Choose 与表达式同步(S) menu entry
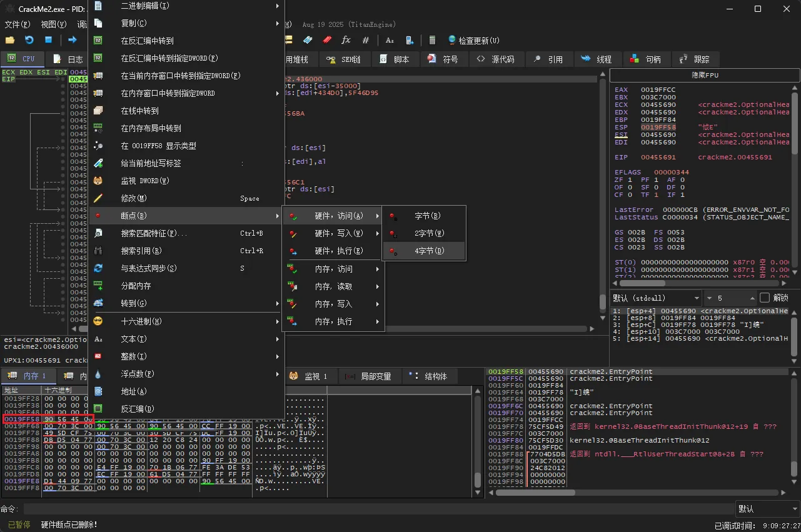Image resolution: width=801 pixels, height=532 pixels. (x=186, y=268)
